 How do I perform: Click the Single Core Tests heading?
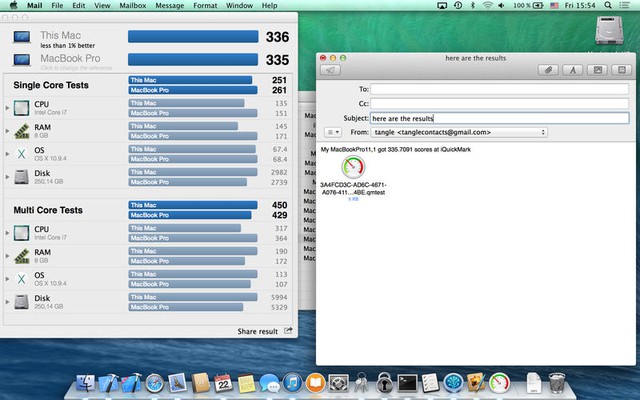[x=51, y=85]
